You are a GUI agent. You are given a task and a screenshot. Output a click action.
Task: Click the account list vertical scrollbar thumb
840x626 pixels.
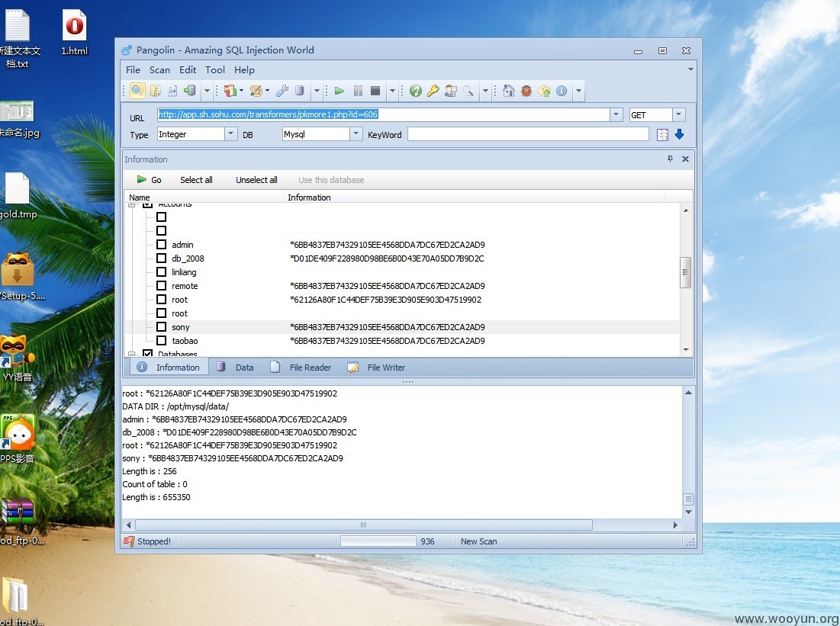click(x=685, y=272)
